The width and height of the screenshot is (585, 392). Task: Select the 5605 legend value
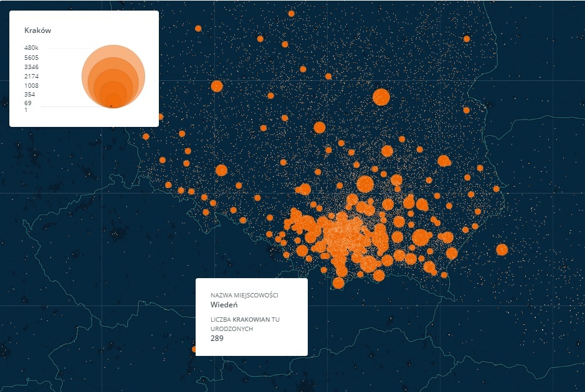[x=31, y=57]
